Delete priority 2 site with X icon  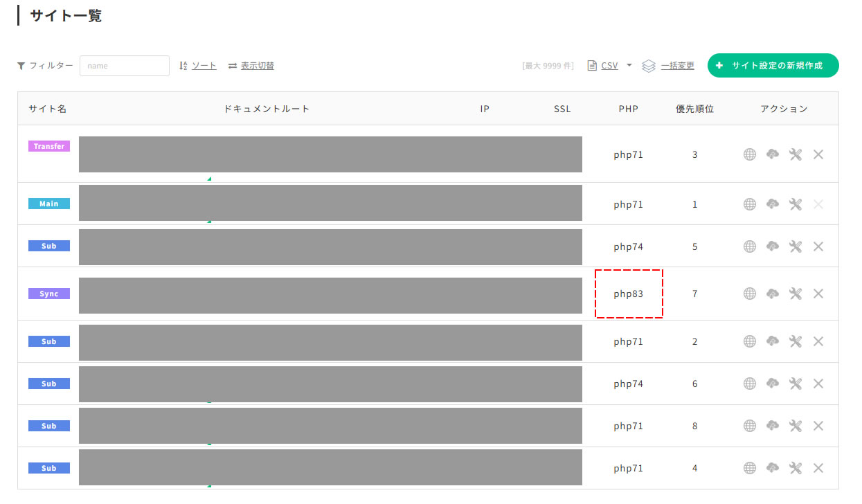tap(818, 341)
